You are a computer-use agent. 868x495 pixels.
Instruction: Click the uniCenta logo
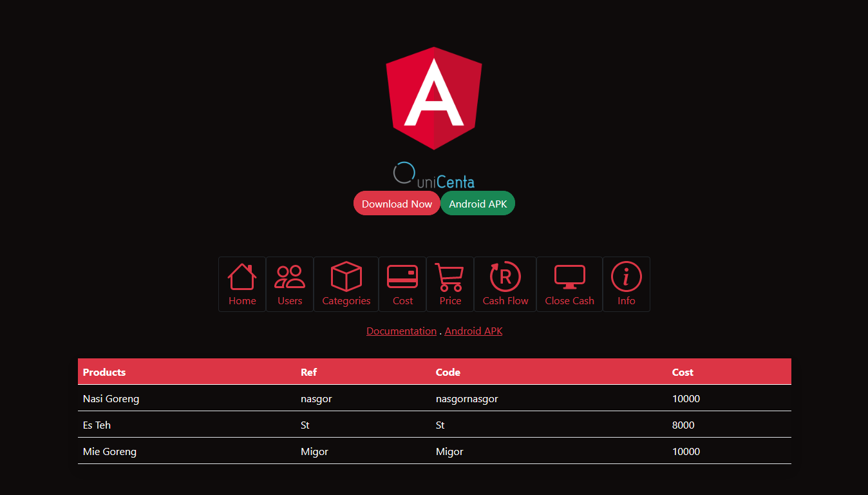(434, 174)
